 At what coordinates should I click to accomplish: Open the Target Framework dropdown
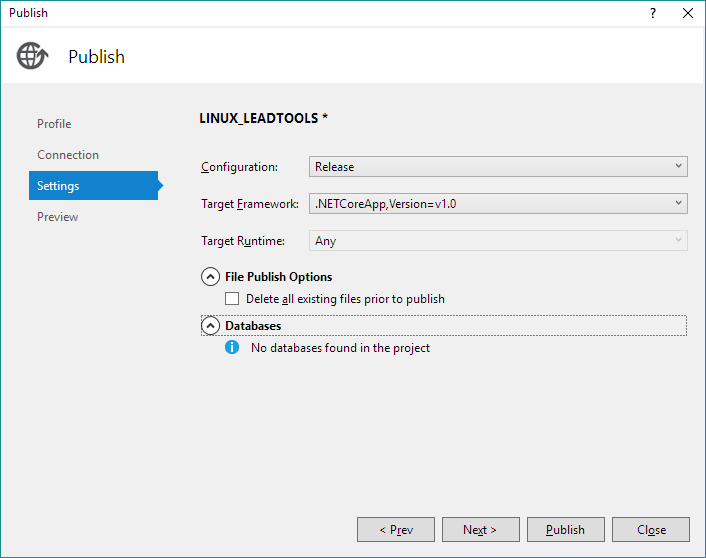498,204
